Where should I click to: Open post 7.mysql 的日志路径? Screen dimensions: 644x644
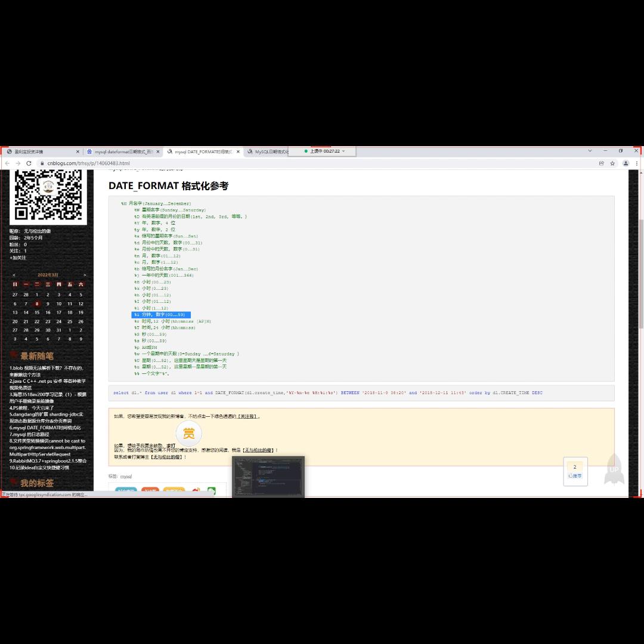[29, 434]
